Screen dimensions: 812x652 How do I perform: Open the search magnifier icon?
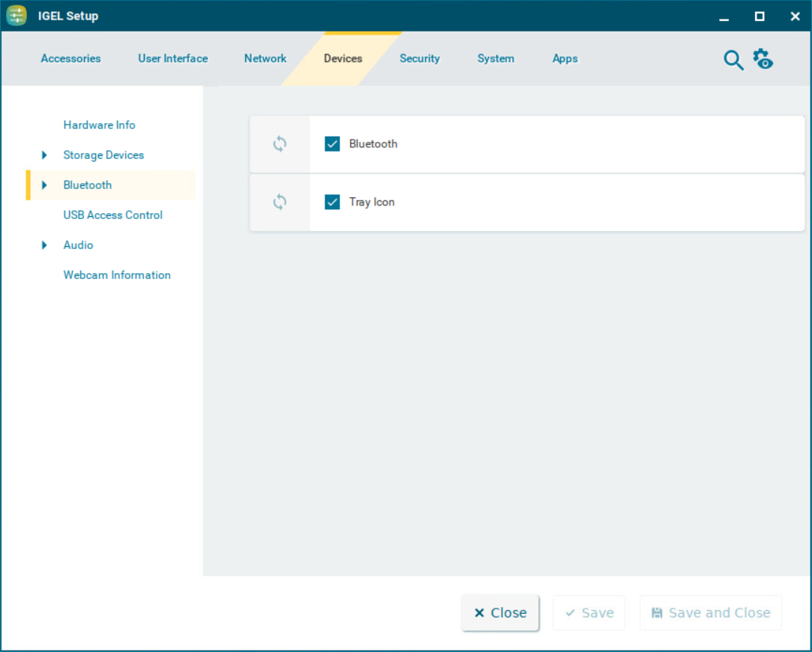[x=733, y=60]
